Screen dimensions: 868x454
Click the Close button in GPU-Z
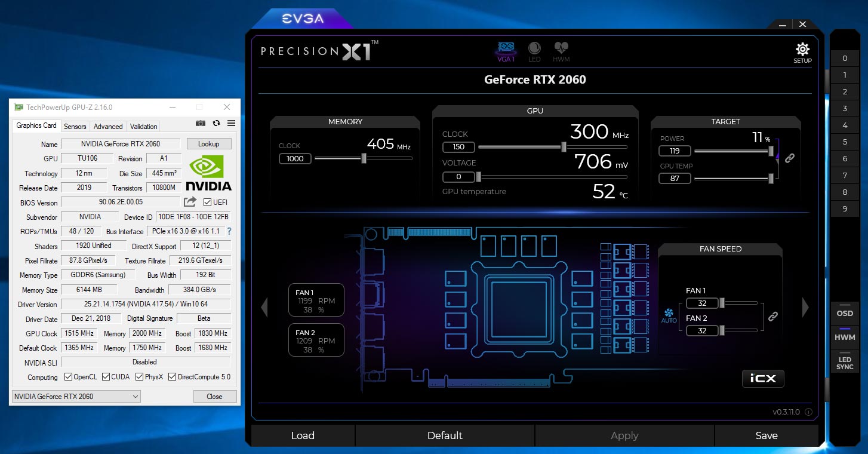[x=215, y=396]
